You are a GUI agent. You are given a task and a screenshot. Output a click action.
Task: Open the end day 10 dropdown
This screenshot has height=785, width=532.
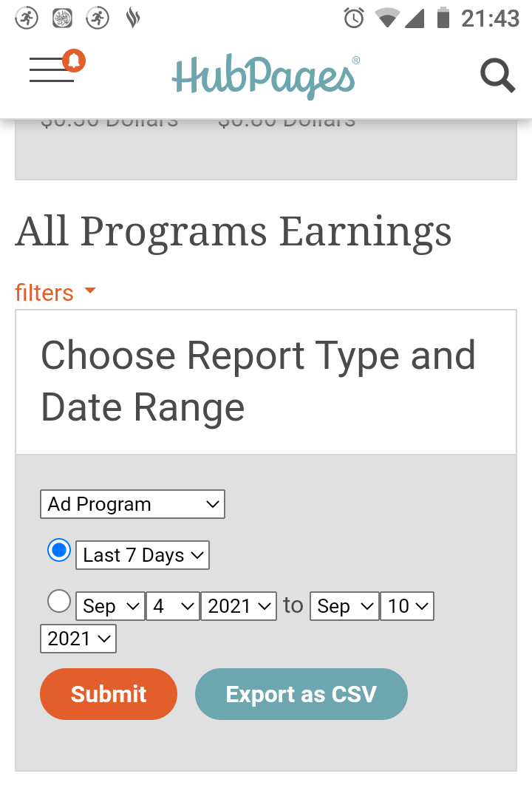click(407, 606)
